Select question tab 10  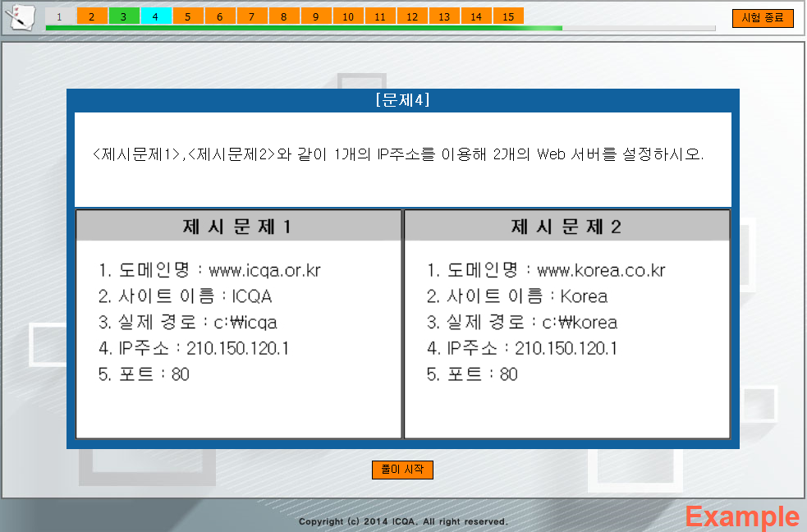click(347, 16)
